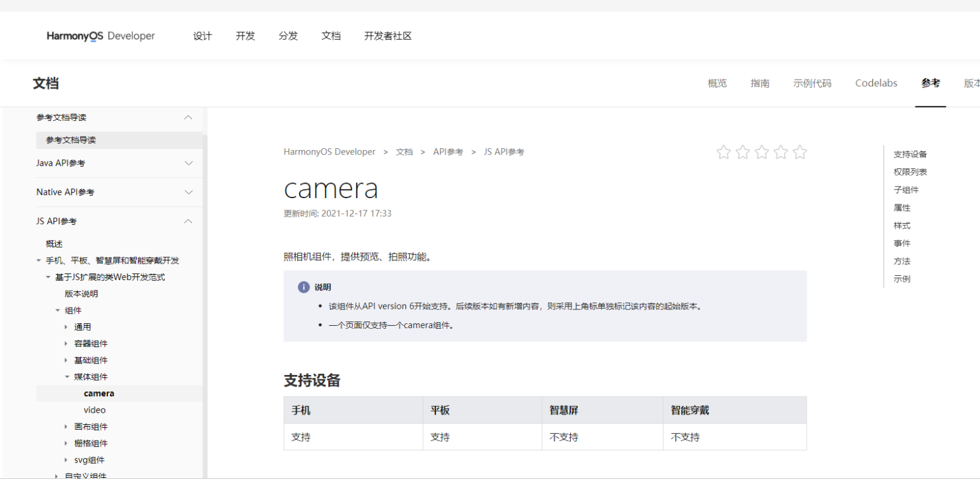980x485 pixels.
Task: Expand the svg组件 tree node
Action: 66,460
